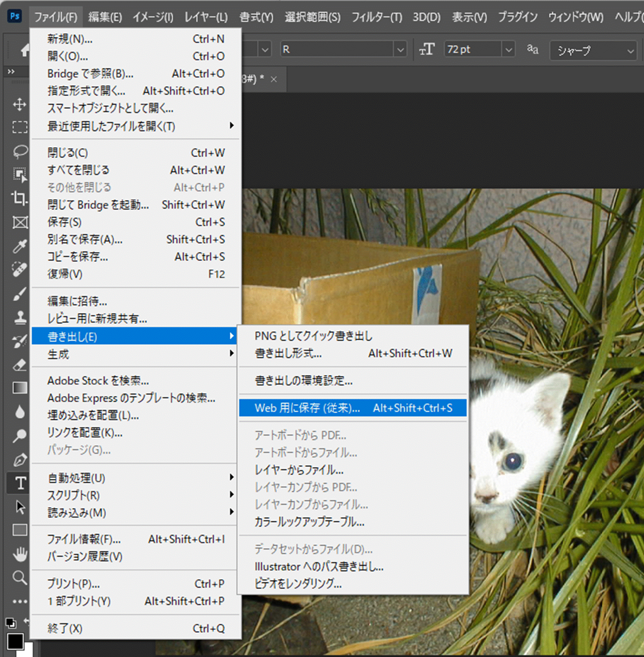Select the Eraser tool

click(x=20, y=365)
